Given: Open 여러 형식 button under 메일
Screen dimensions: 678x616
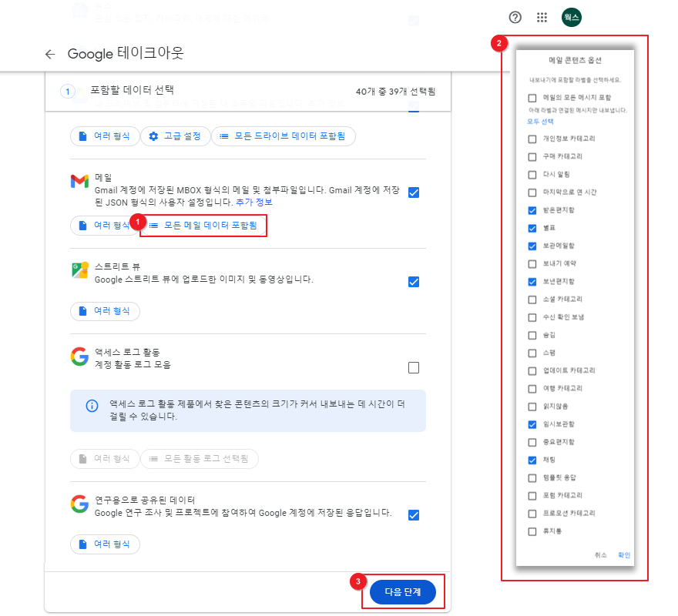Looking at the screenshot, I should (x=105, y=226).
